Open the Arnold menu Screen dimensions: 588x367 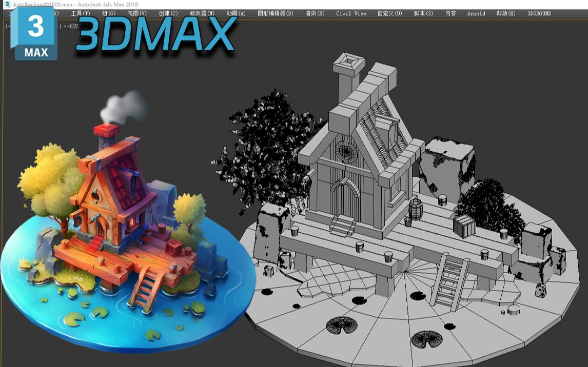[x=476, y=13]
